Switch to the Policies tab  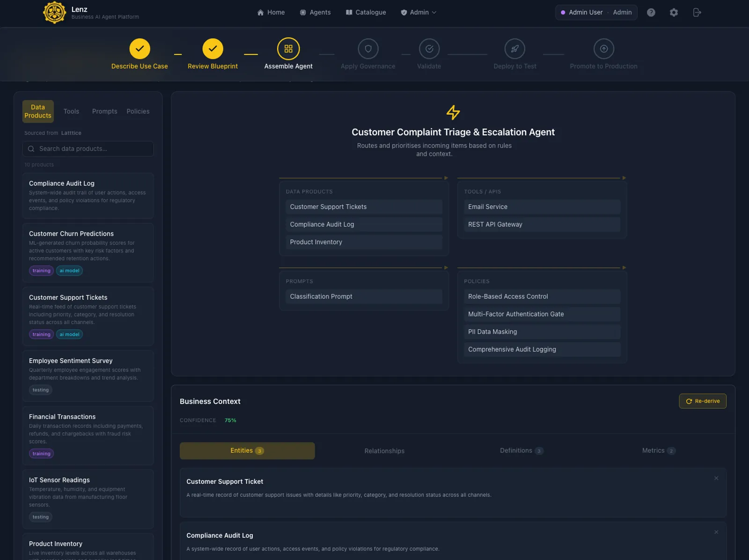tap(138, 111)
